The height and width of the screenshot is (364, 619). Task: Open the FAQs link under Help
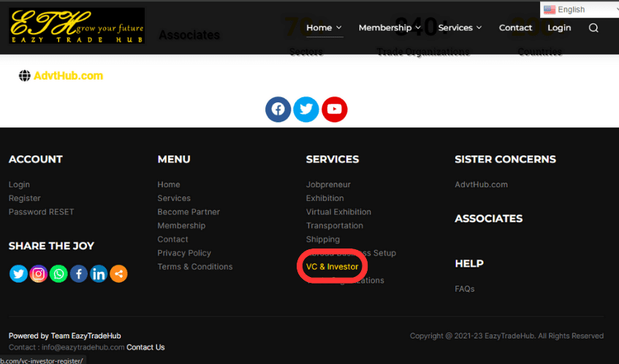pos(464,289)
